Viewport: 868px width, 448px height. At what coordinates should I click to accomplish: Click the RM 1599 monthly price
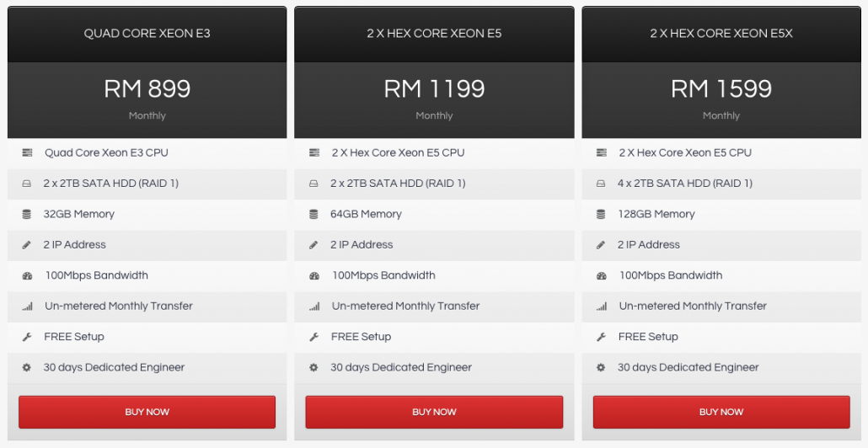[721, 88]
